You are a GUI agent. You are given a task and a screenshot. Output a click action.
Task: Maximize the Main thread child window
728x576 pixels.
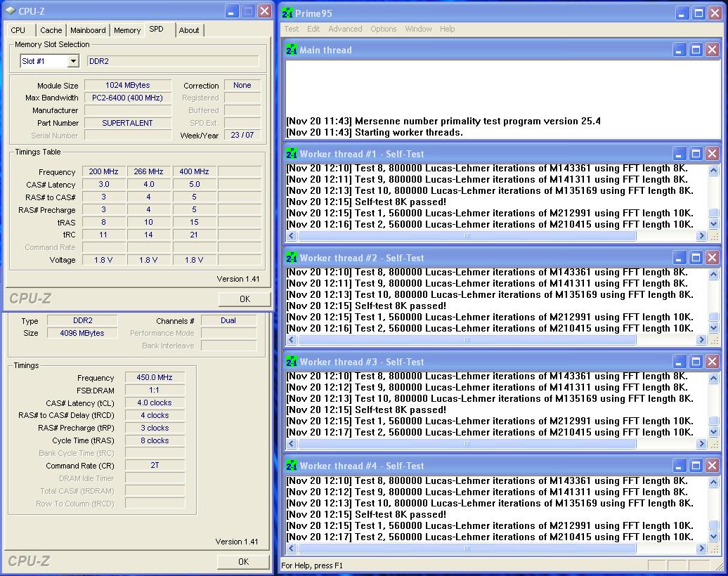click(696, 50)
